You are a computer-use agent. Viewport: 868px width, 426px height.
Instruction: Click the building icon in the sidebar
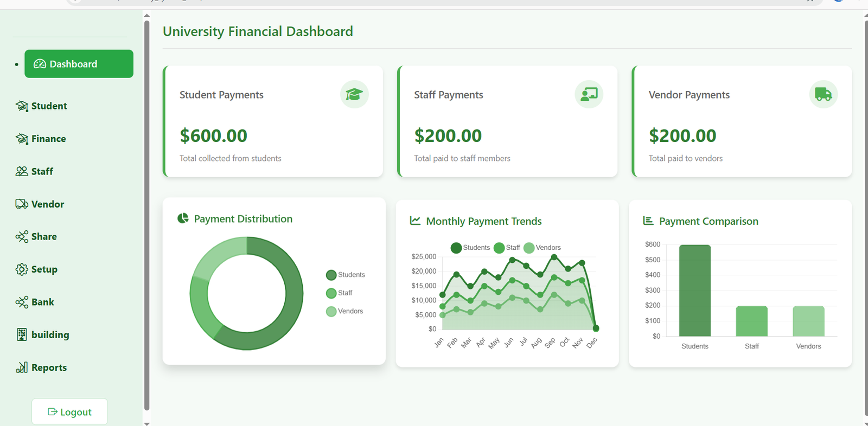coord(22,334)
